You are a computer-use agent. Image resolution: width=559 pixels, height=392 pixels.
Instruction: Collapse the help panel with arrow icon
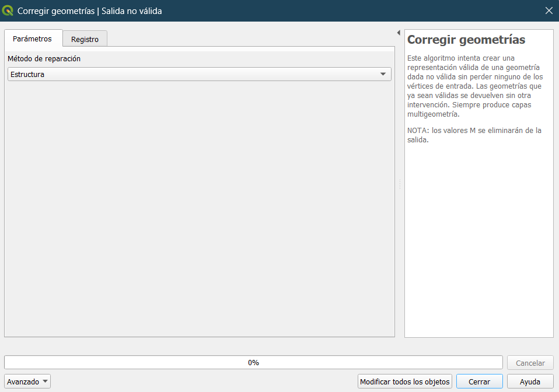click(399, 33)
